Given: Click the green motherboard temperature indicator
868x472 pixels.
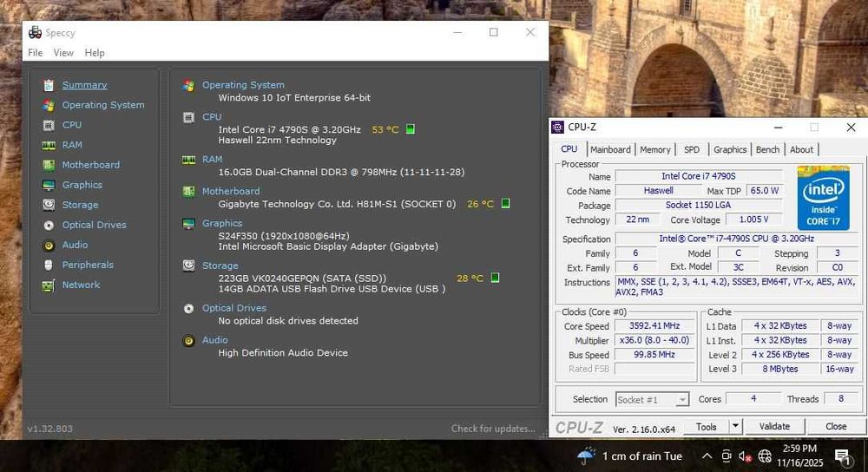Looking at the screenshot, I should click(505, 204).
